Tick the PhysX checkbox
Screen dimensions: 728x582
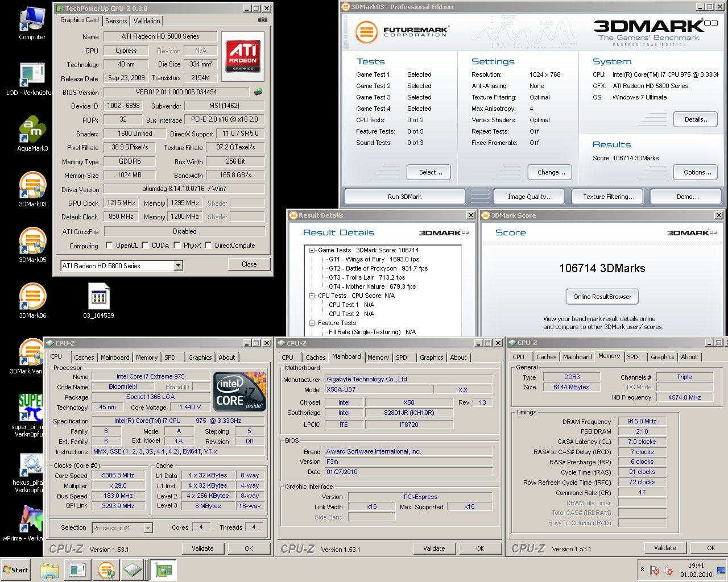pos(177,246)
